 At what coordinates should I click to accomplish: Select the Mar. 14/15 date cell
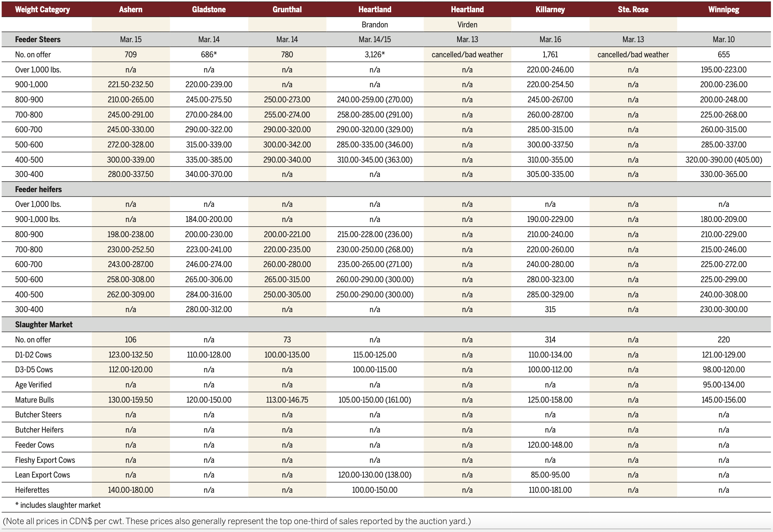[x=375, y=39]
